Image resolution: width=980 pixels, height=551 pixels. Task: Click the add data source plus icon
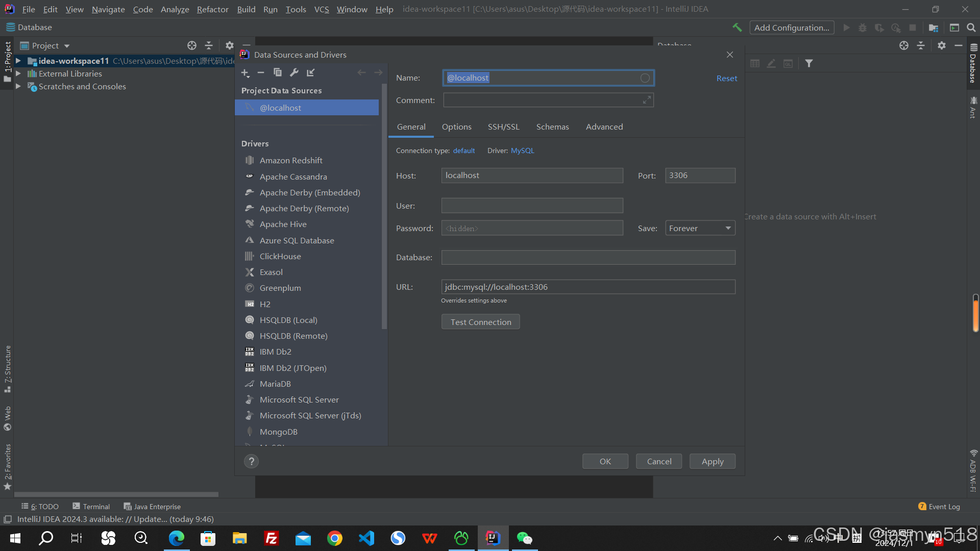245,73
